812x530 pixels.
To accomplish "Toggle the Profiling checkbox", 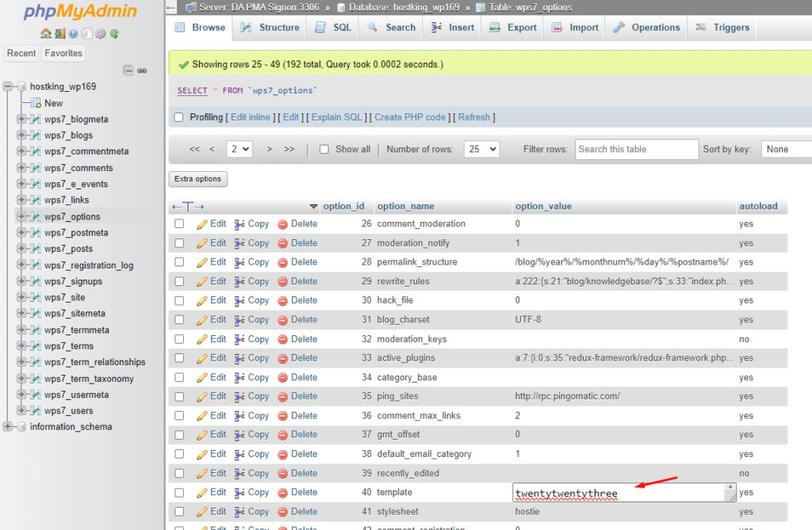I will 178,116.
